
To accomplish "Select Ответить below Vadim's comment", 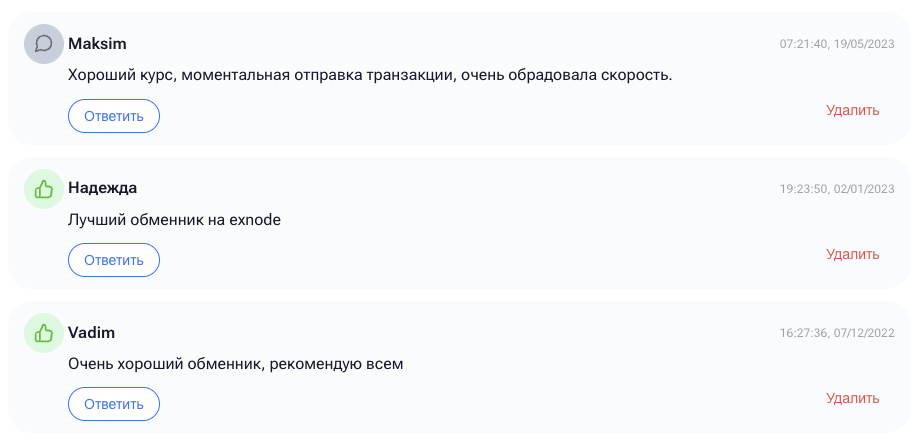I will point(114,404).
